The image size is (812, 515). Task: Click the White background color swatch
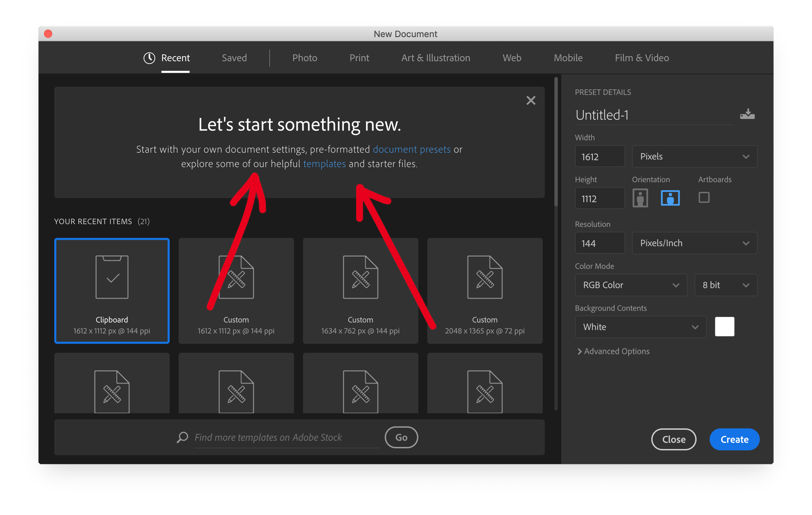pyautogui.click(x=724, y=327)
